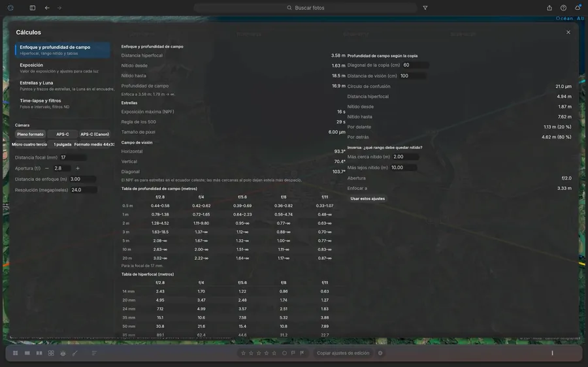Click Copiar ajustes de edición button
Viewport: 588px width, 367px height.
(343, 353)
